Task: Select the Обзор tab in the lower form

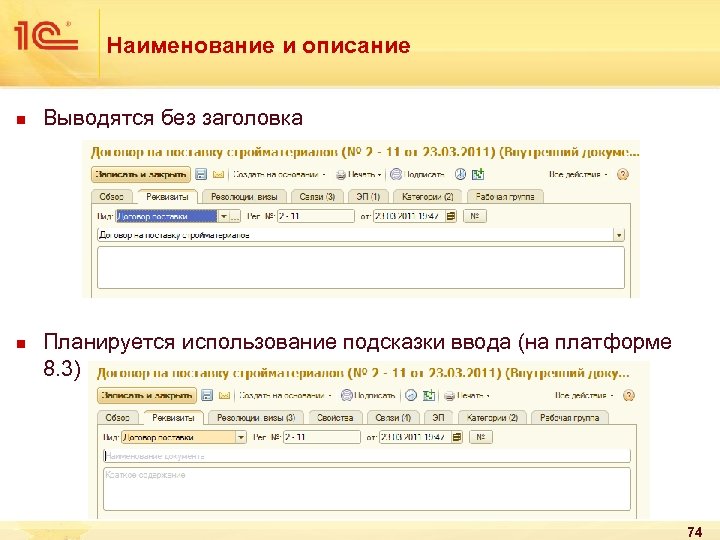Action: pos(118,417)
